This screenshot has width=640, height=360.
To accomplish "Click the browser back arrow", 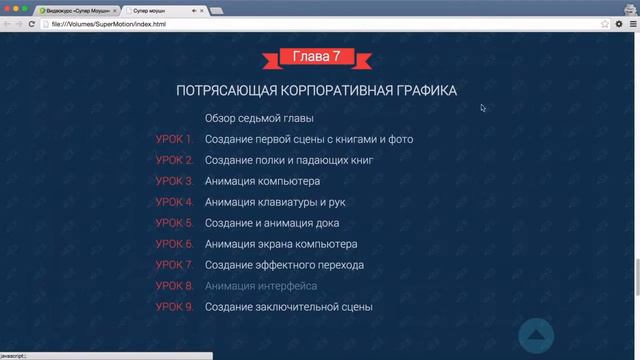I will 7,24.
